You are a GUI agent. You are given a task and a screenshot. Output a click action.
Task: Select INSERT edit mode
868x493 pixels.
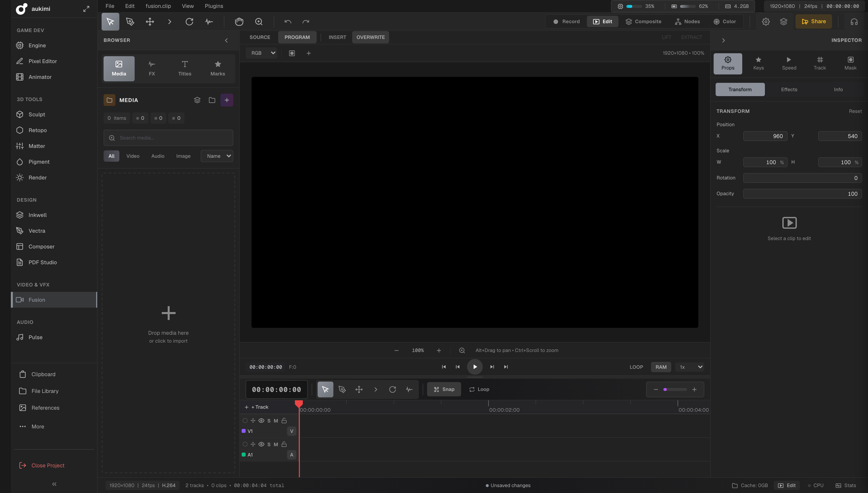[x=337, y=37]
